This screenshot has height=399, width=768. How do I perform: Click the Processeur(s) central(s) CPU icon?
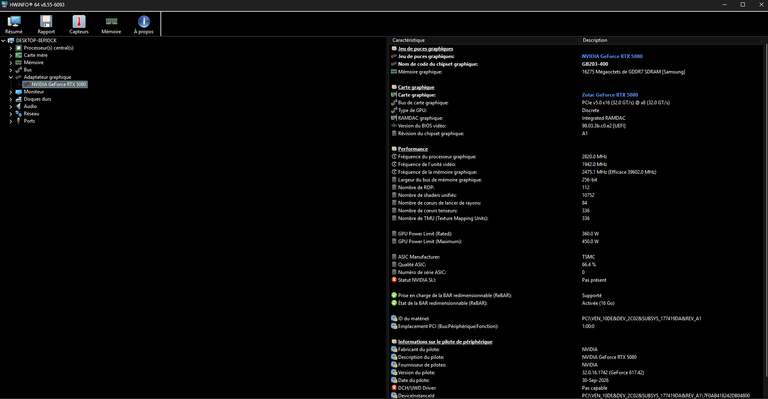pyautogui.click(x=19, y=48)
